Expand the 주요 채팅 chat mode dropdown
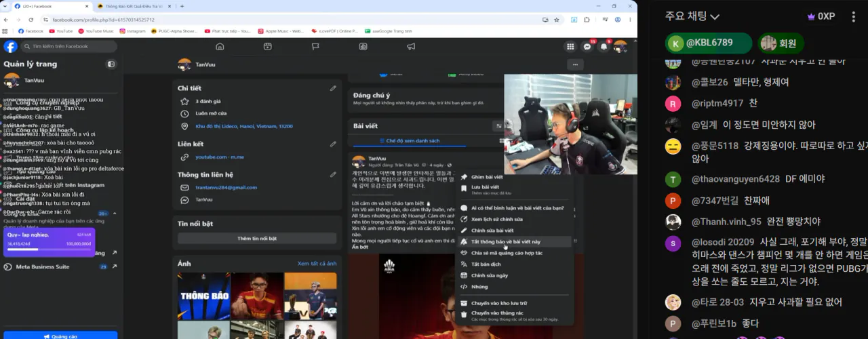The image size is (868, 339). pos(692,16)
